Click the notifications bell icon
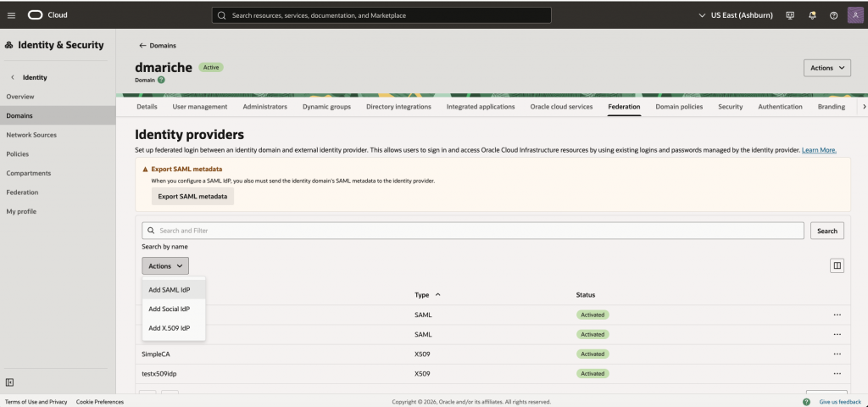Viewport: 868px width, 407px height. click(x=812, y=15)
